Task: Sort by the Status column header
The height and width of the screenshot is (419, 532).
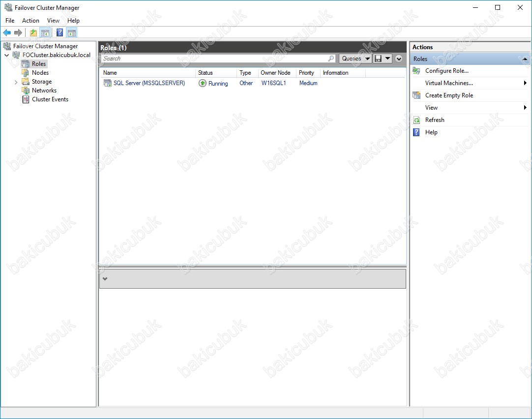Action: (216, 73)
